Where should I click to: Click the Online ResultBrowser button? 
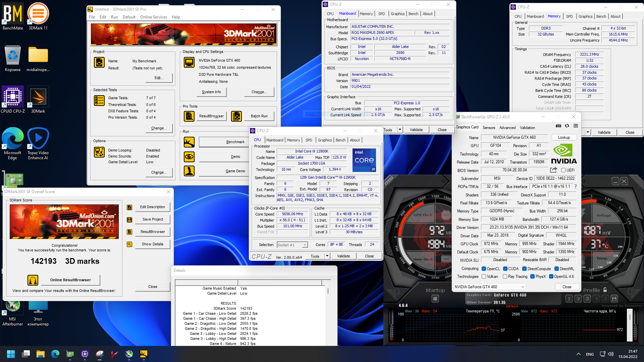(70, 280)
